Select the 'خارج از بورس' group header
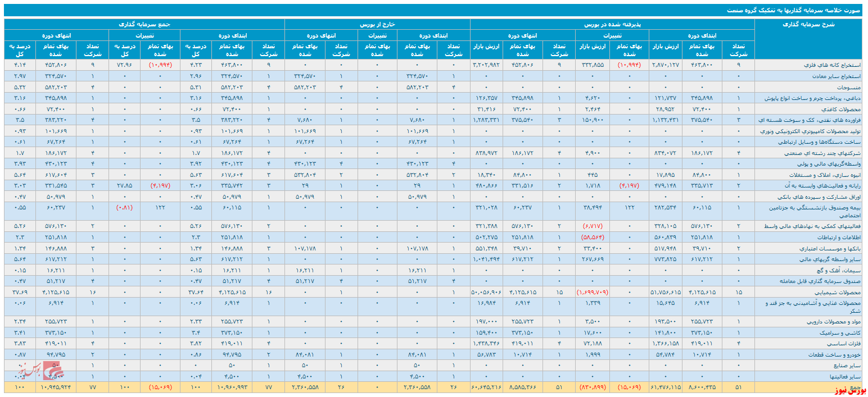The image size is (868, 397). pos(378,24)
